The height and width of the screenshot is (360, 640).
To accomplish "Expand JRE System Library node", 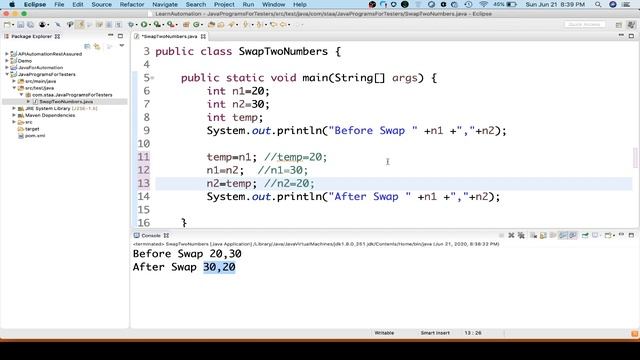I will click(x=14, y=109).
